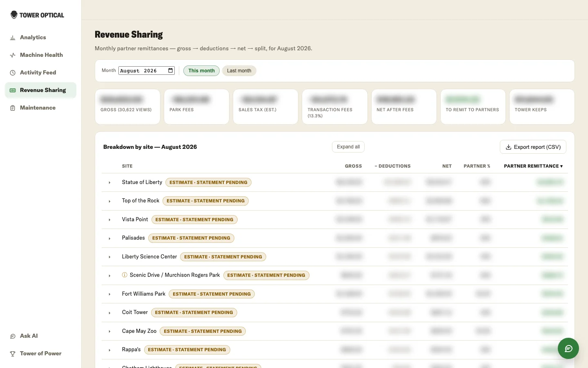Click the Tower of Power trophy icon
The width and height of the screenshot is (588, 368).
click(x=13, y=354)
